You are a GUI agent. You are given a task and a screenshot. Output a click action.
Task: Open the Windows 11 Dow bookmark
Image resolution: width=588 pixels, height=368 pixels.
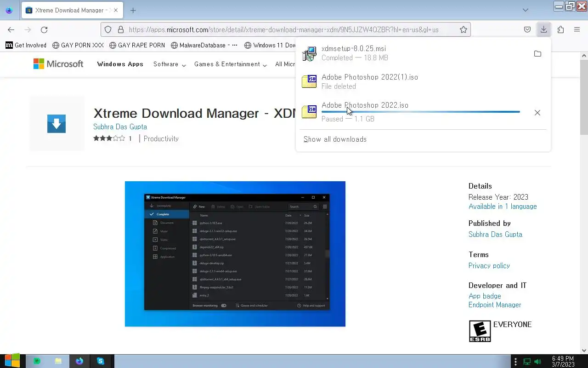pyautogui.click(x=270, y=45)
